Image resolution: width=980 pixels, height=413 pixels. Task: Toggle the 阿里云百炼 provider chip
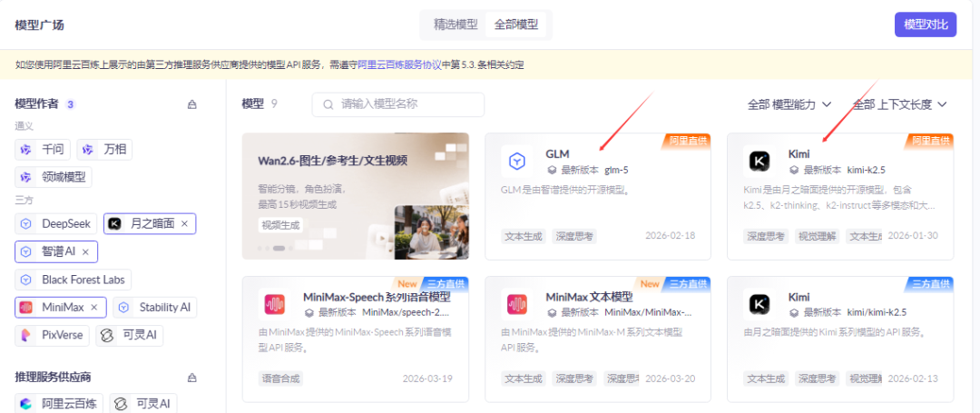coord(59,404)
